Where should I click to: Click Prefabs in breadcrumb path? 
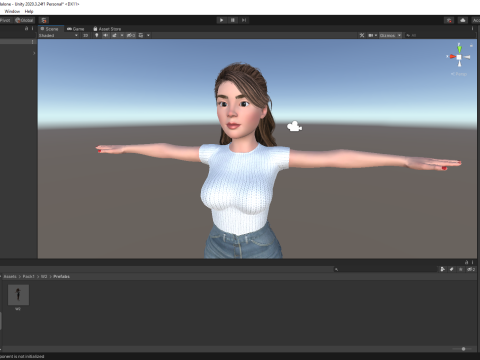point(61,277)
